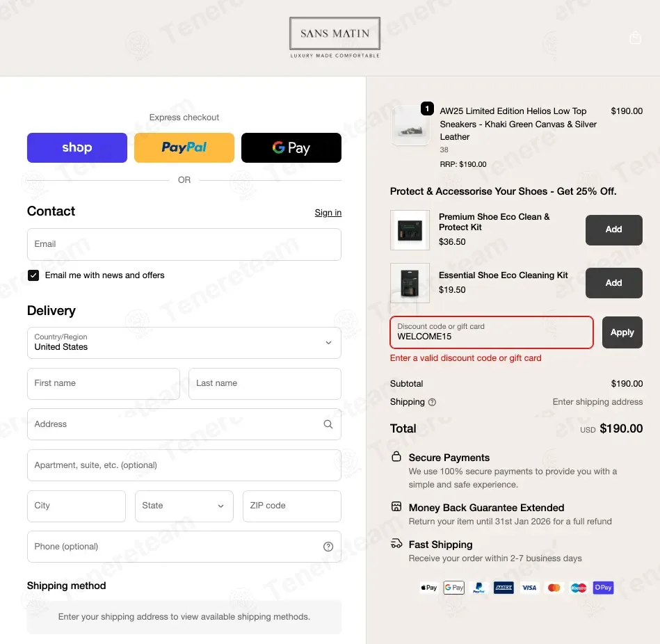Click the shipping info question mark icon
Screen dimensions: 660x644
(x=432, y=402)
